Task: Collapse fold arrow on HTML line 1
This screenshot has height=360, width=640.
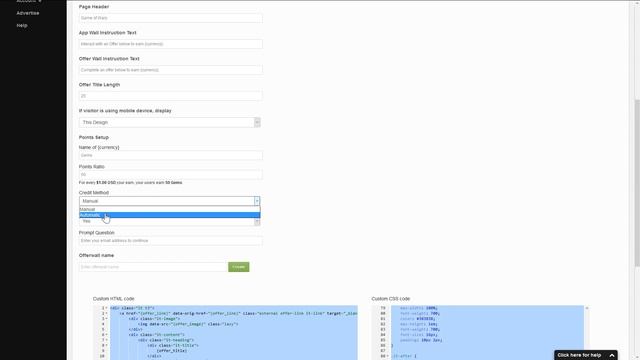Action: 107,308
